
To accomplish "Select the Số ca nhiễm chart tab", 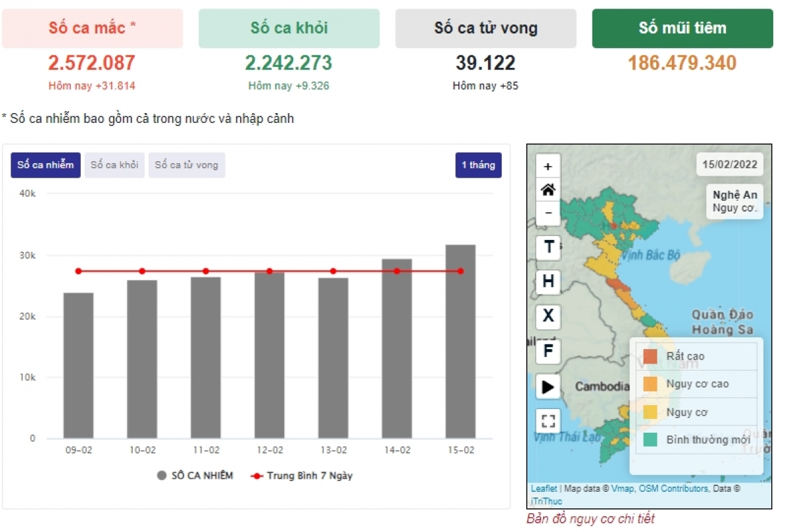I will [45, 165].
